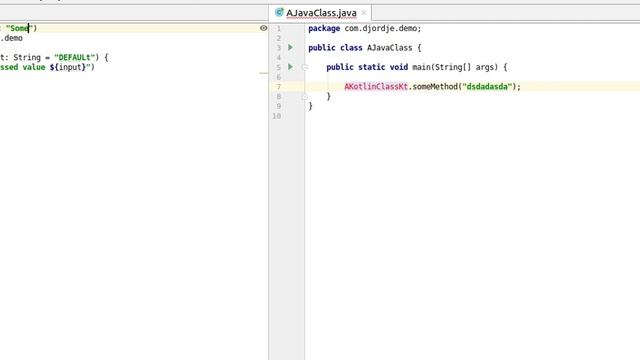
Task: Click the AJavaClass class name in its declaration
Action: pyautogui.click(x=389, y=48)
